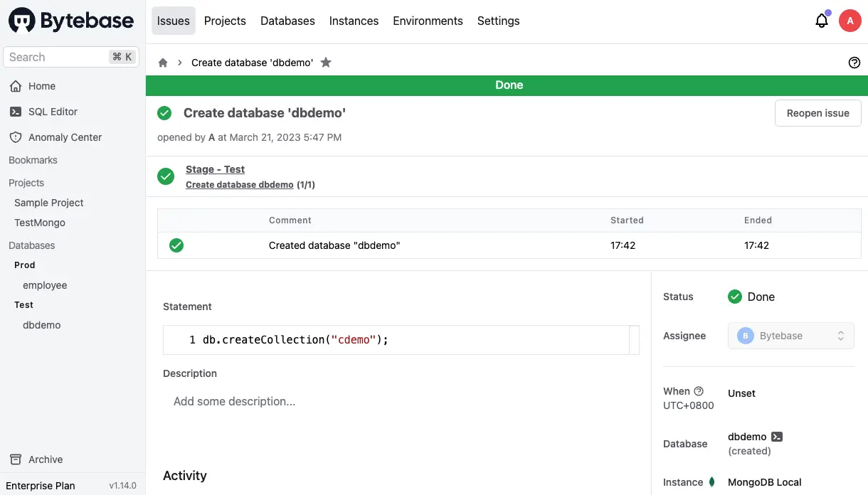Open the Stage - Test link
This screenshot has width=868, height=495.
click(x=215, y=169)
